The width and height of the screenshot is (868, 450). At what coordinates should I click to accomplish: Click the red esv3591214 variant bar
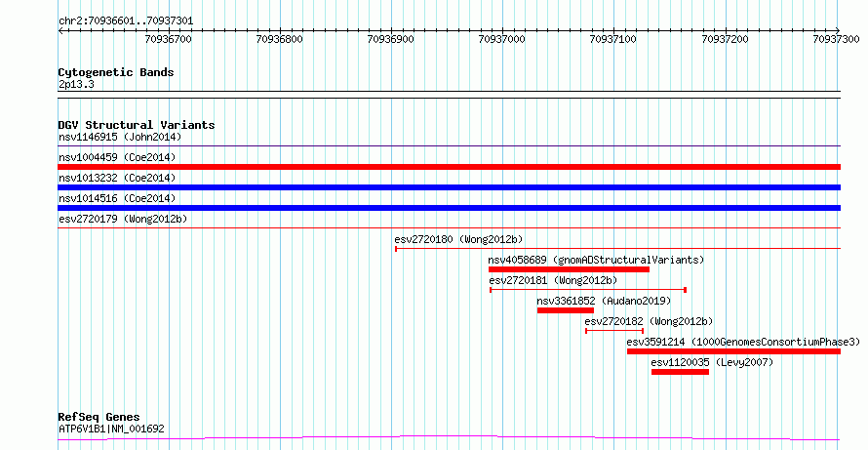pyautogui.click(x=734, y=351)
